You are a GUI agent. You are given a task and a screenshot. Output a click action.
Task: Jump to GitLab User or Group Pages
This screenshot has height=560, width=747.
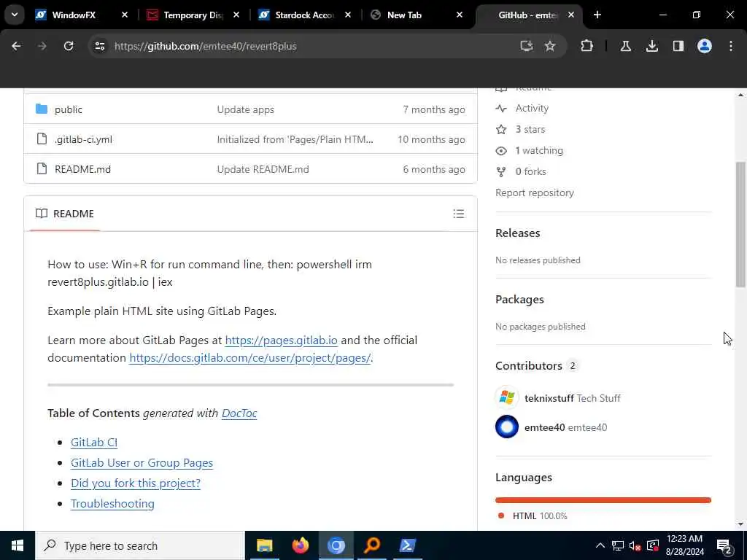[x=142, y=463]
